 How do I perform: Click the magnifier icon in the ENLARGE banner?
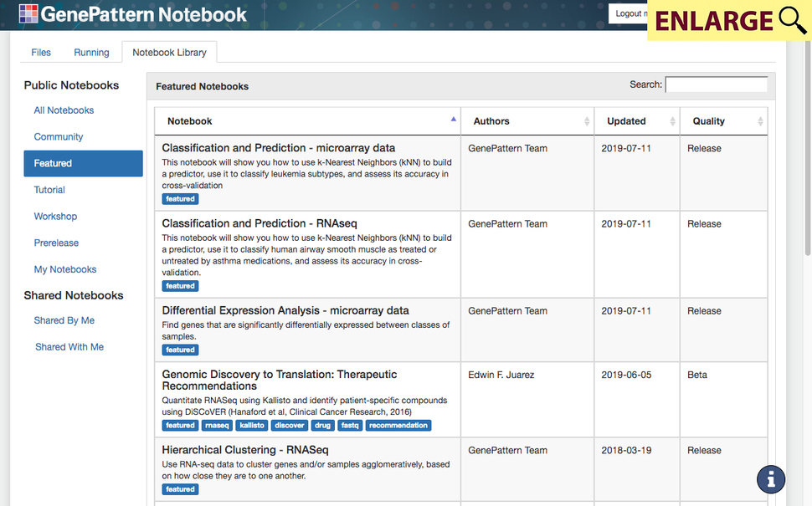click(x=790, y=21)
